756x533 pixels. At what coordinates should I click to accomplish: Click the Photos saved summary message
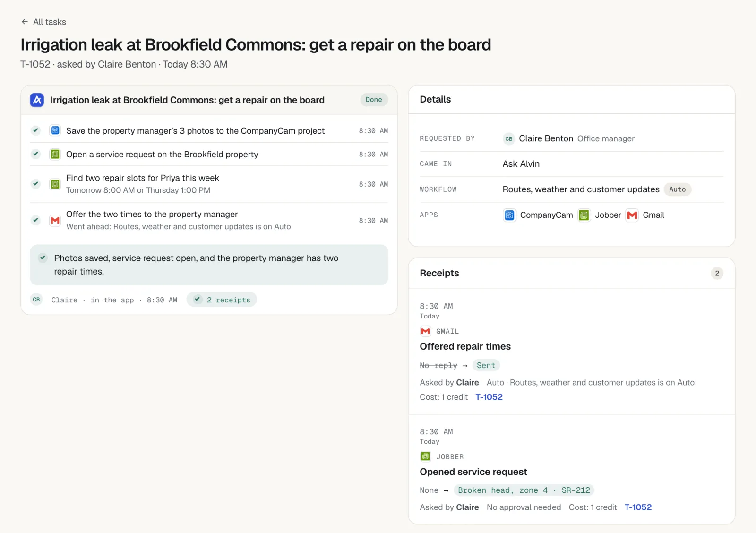click(x=196, y=265)
